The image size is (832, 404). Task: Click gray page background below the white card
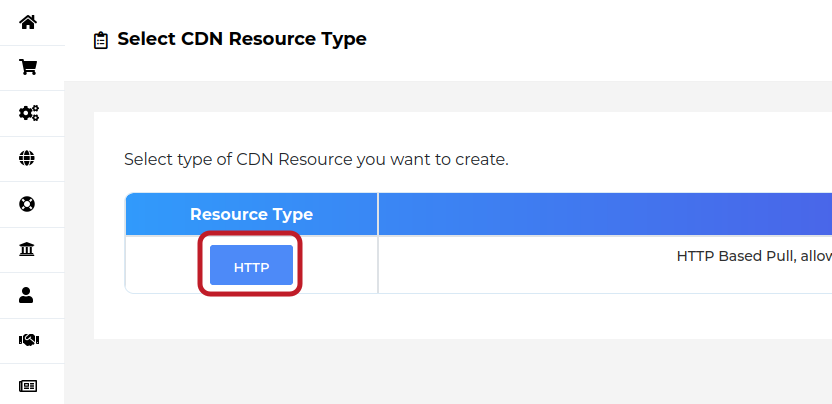[x=448, y=372]
